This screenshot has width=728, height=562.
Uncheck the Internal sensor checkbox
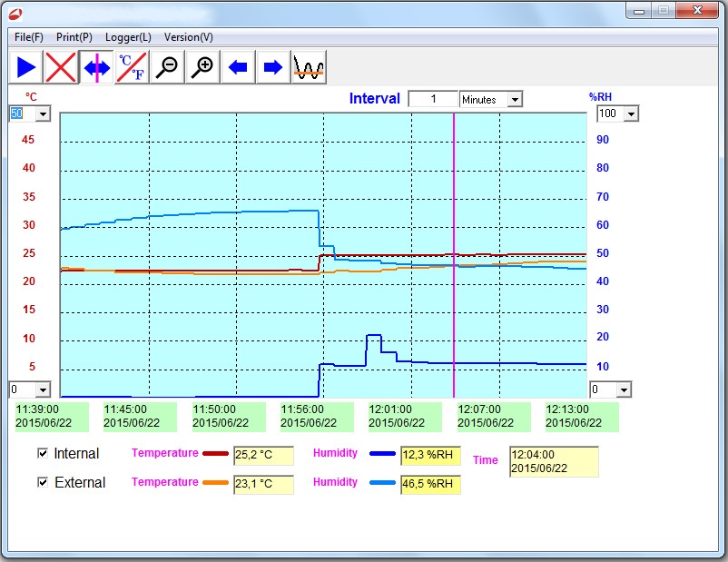[x=43, y=453]
